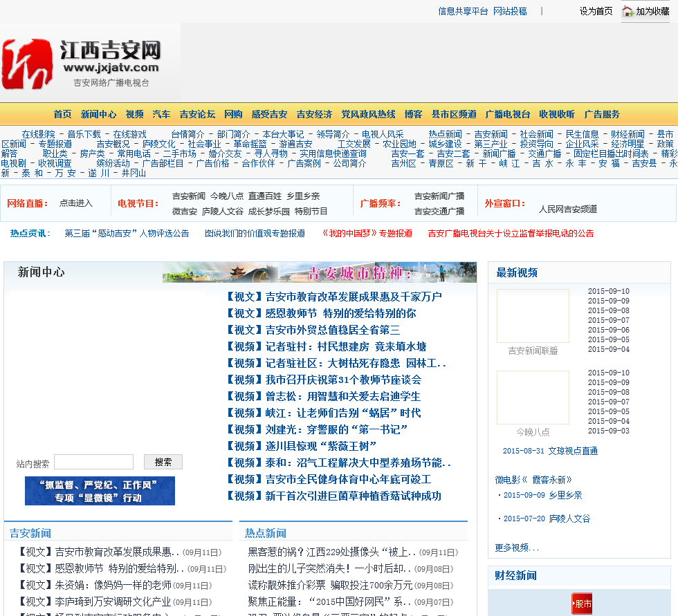The image size is (678, 616).
Task: Open the 网站投稿 link
Action: point(510,11)
